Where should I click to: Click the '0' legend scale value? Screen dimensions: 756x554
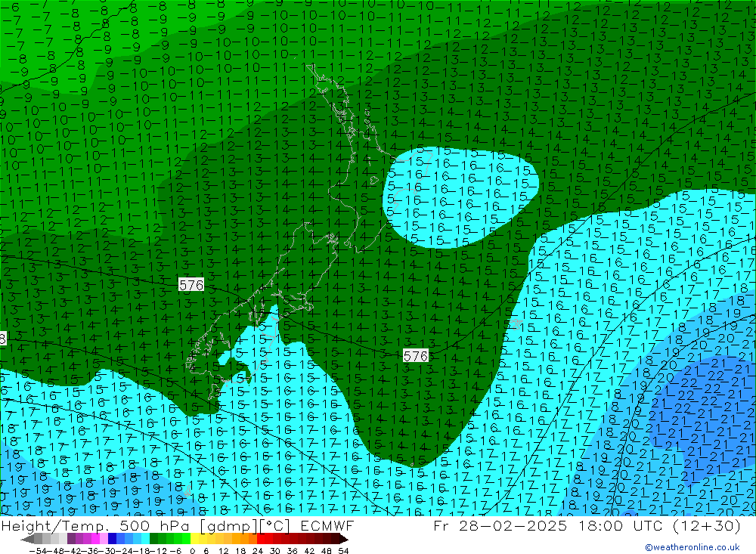click(x=192, y=551)
